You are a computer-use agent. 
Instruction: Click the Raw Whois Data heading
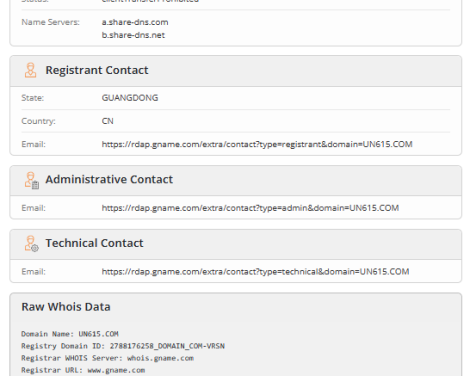click(66, 307)
